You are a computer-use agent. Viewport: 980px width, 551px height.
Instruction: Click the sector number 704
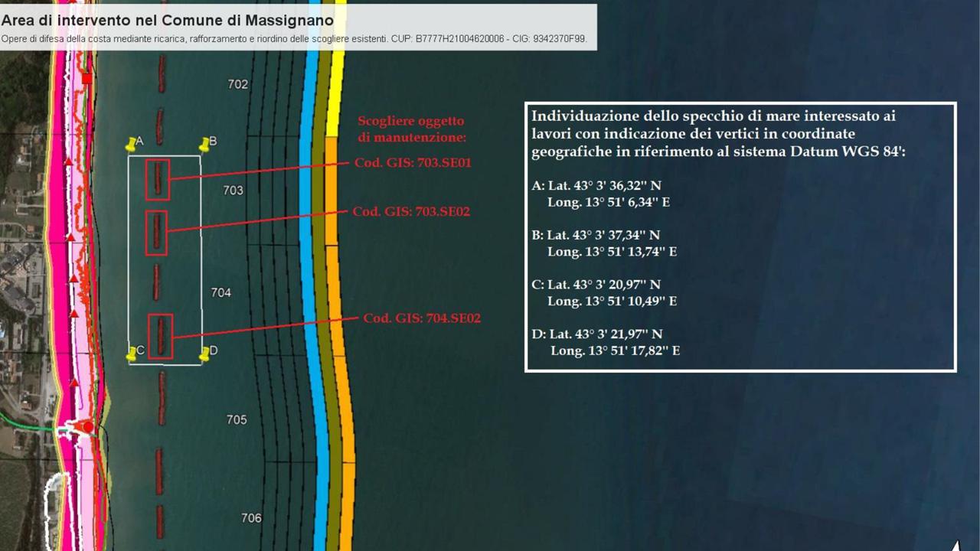click(220, 292)
